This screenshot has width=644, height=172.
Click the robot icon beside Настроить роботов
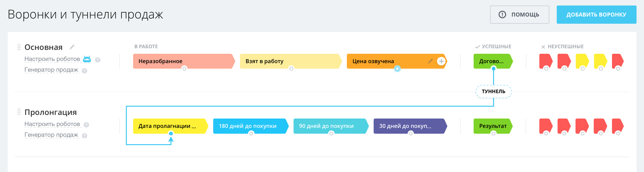pos(87,59)
